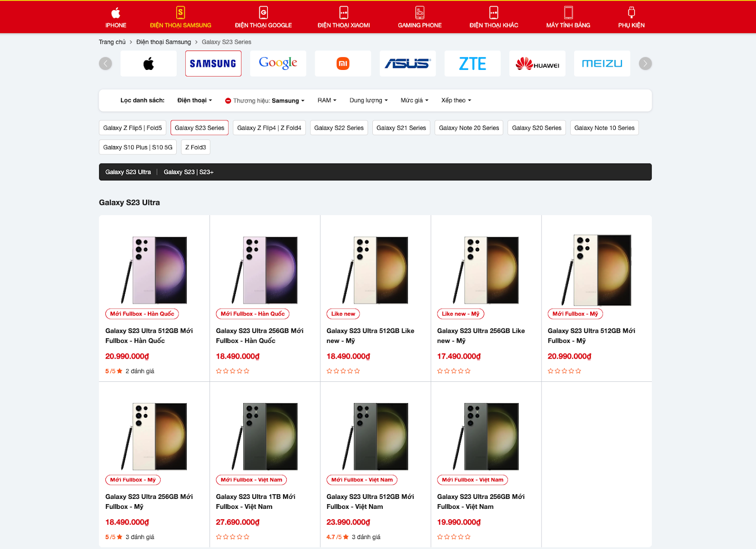Select the Apple brand logo tile
This screenshot has width=756, height=549.
[x=148, y=63]
